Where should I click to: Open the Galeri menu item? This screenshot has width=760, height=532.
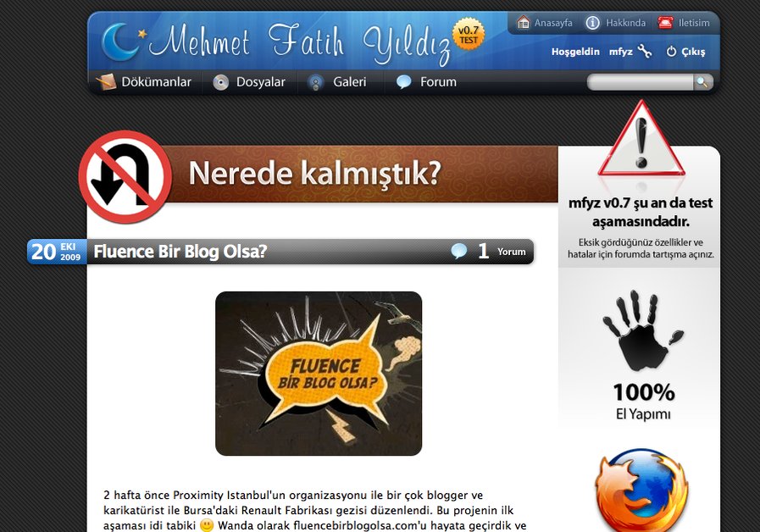pyautogui.click(x=348, y=81)
